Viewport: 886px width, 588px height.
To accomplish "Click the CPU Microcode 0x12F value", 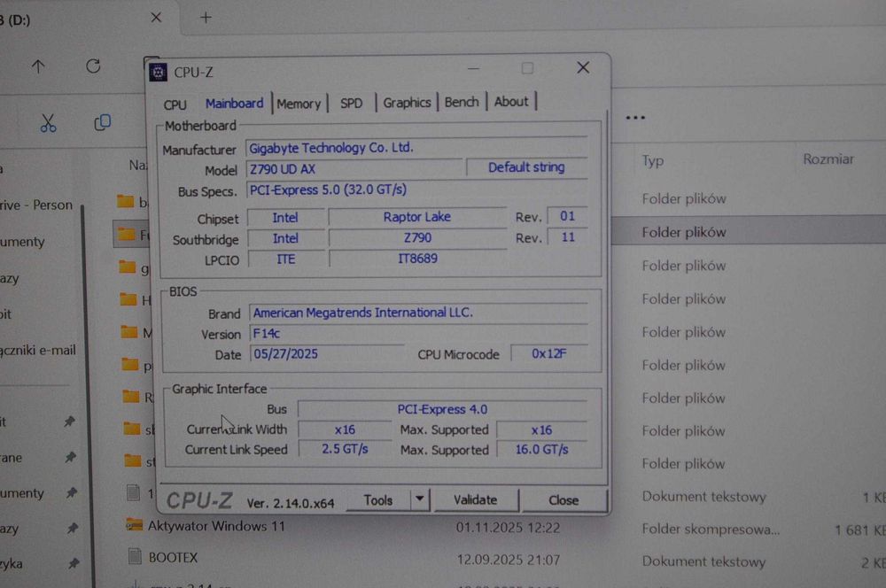I will coord(548,354).
